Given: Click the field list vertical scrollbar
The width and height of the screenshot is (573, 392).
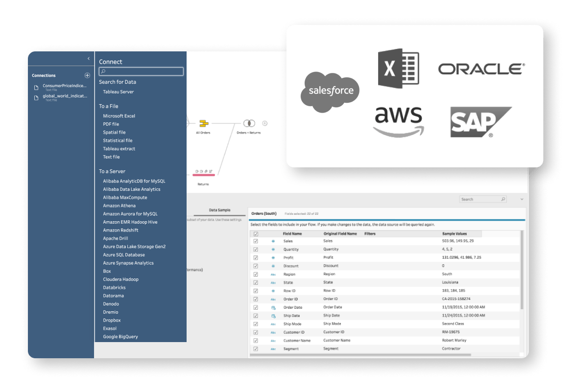Looking at the screenshot, I should [x=522, y=270].
